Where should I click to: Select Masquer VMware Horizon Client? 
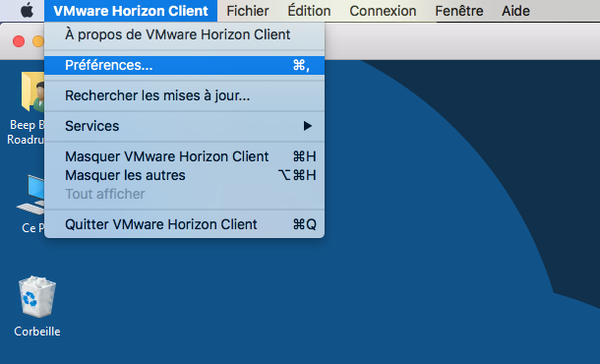185,156
